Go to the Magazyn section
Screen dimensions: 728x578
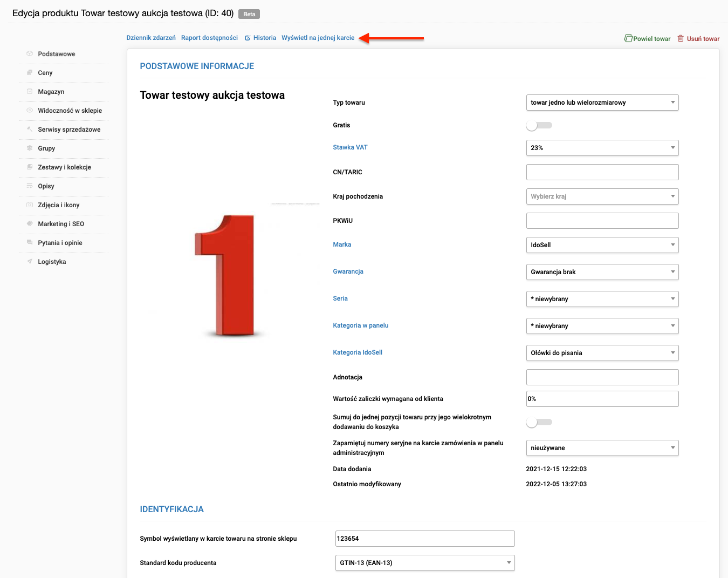point(51,92)
